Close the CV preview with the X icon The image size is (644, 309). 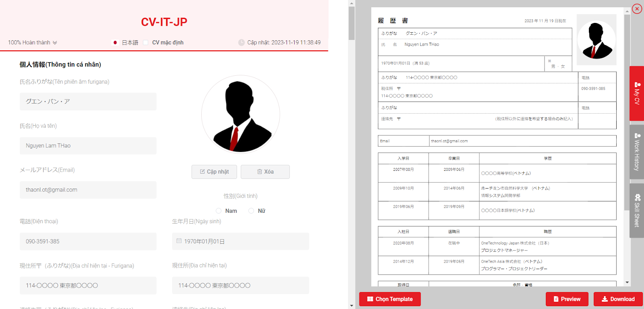[637, 9]
